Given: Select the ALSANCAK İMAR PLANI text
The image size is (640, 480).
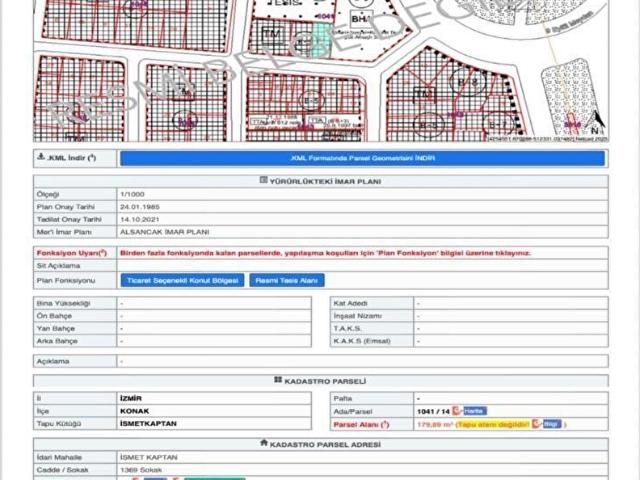Looking at the screenshot, I should [x=165, y=232].
